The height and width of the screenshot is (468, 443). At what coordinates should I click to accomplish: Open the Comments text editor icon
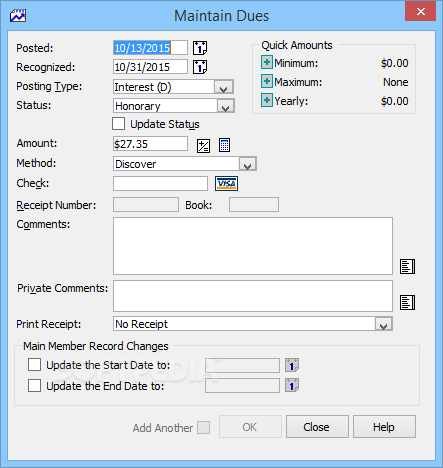pyautogui.click(x=407, y=266)
